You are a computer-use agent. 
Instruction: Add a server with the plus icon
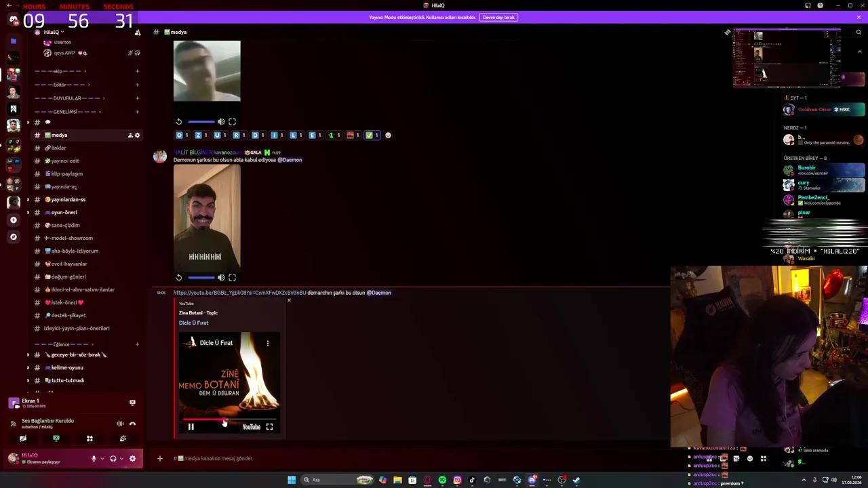pyautogui.click(x=13, y=220)
